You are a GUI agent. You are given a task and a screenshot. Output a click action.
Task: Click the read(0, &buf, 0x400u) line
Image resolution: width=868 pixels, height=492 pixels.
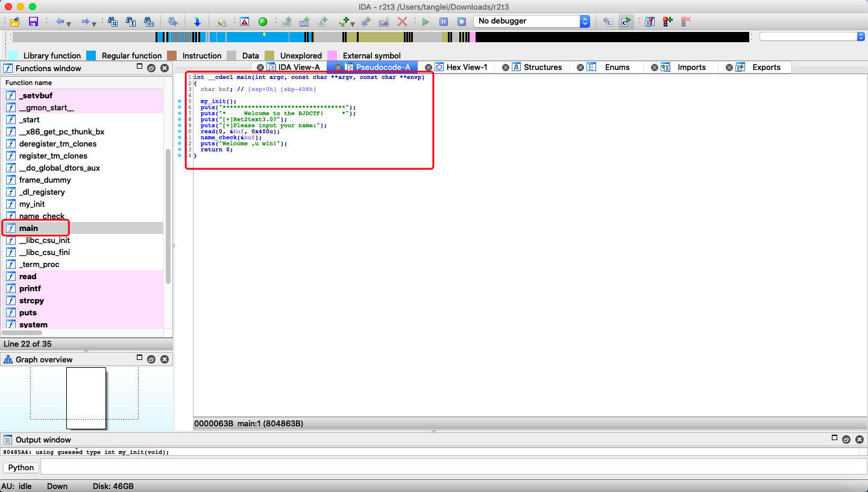(240, 131)
